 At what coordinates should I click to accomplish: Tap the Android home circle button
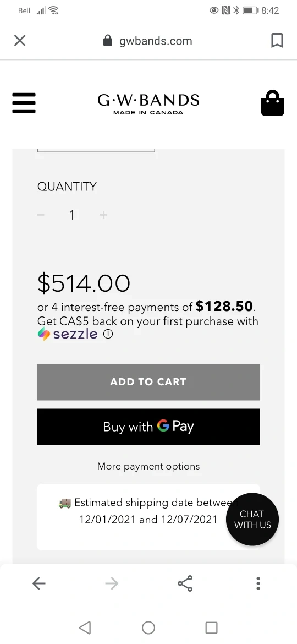148,627
